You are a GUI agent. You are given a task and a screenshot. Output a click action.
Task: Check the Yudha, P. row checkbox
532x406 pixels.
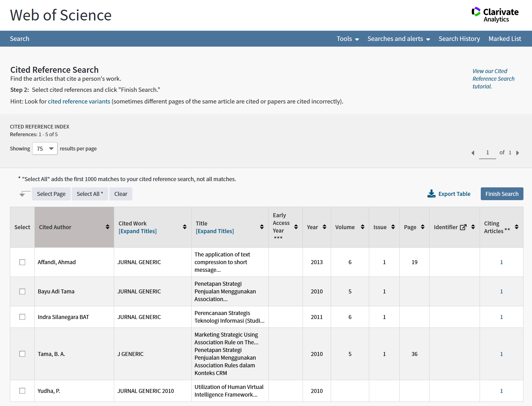click(x=22, y=391)
